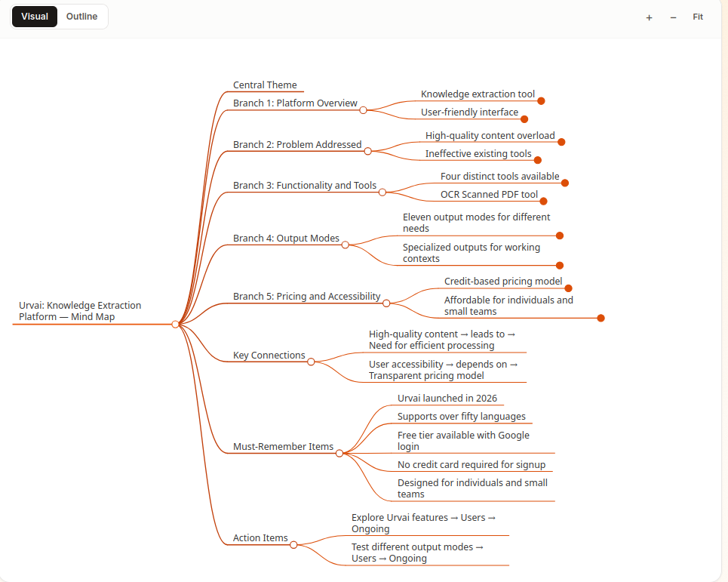728x582 pixels.
Task: Select the Visual tab
Action: (x=35, y=17)
